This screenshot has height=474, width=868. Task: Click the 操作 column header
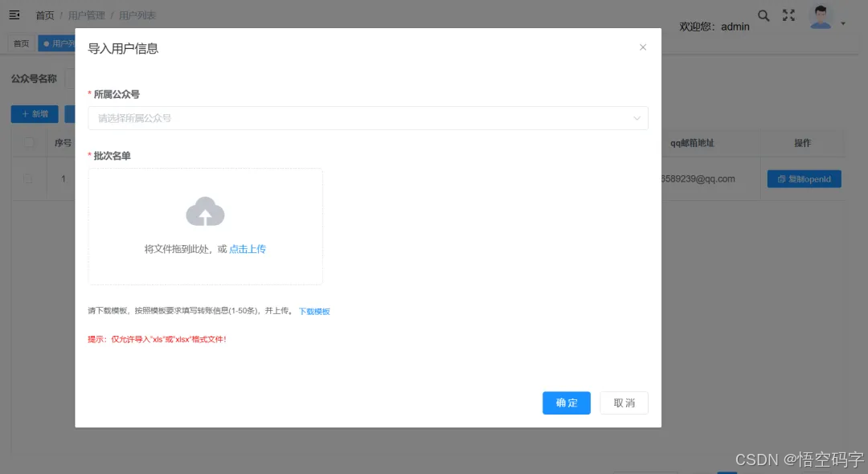click(802, 143)
